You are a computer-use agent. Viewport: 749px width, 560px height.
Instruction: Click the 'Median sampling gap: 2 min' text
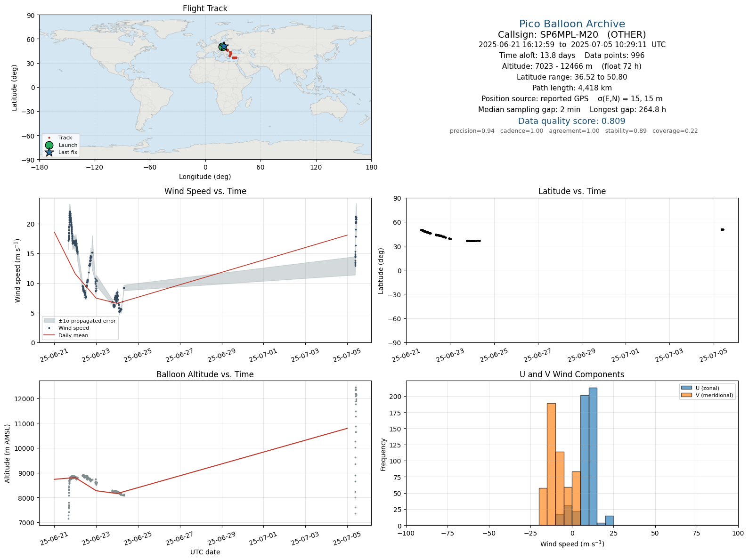coord(529,110)
